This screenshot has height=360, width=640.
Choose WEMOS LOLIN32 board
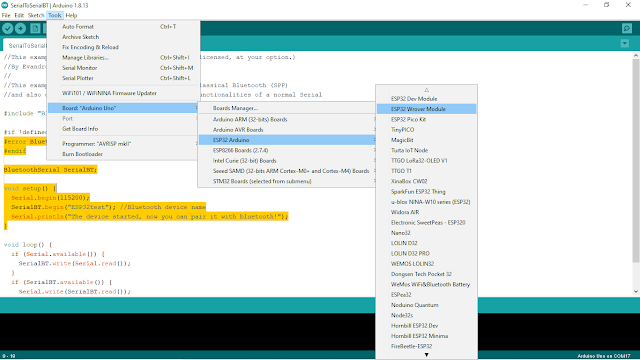pyautogui.click(x=427, y=264)
